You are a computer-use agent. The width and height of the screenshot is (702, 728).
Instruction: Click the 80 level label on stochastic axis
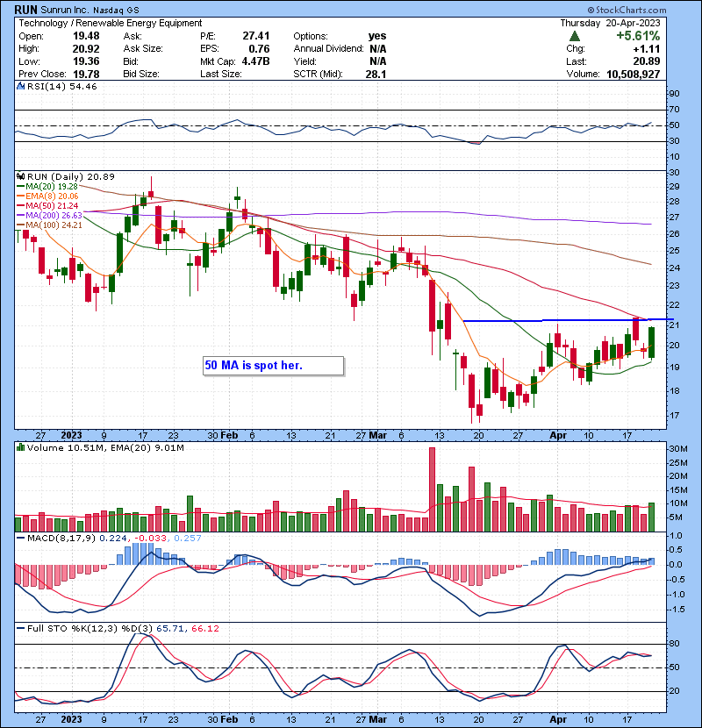(675, 644)
